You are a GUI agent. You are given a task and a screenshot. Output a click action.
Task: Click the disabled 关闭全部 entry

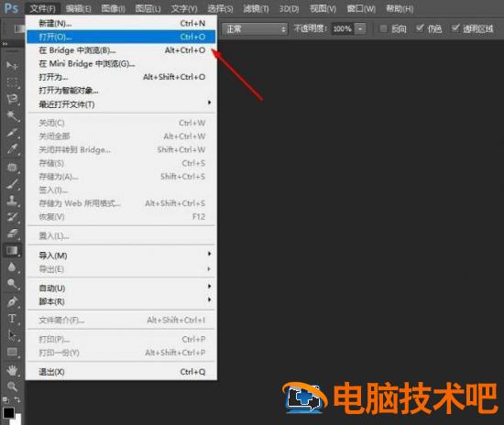click(x=122, y=136)
